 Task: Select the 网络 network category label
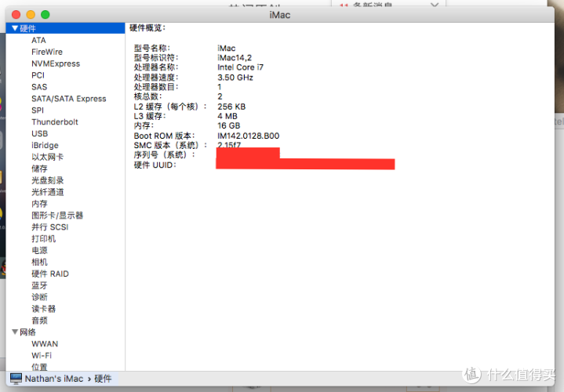tap(27, 332)
